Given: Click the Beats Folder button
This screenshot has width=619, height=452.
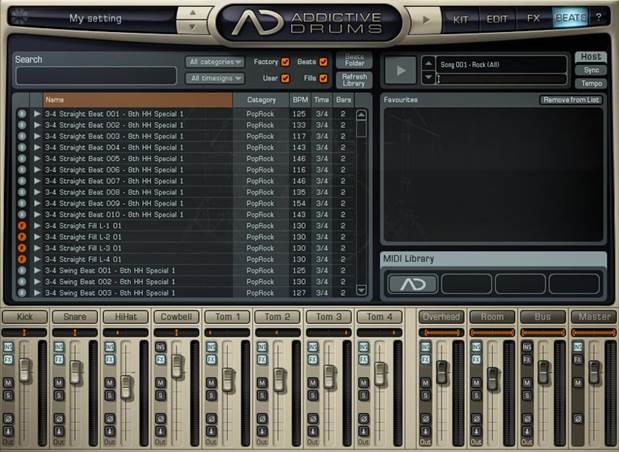Looking at the screenshot, I should tap(354, 60).
